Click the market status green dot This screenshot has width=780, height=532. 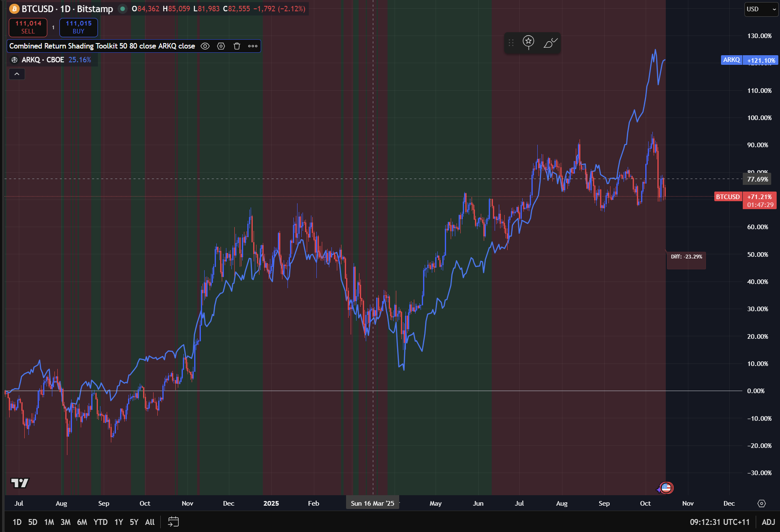[x=123, y=9]
